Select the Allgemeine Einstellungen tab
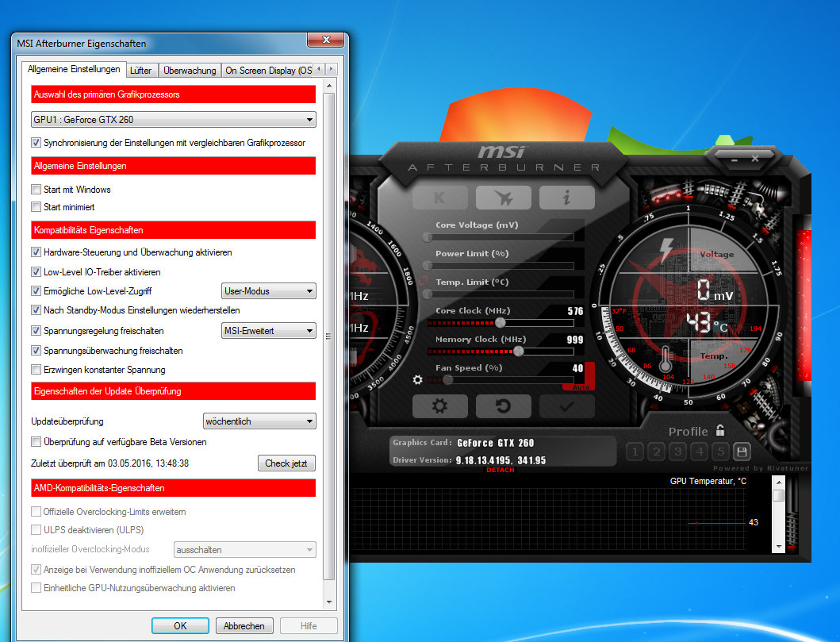Image resolution: width=840 pixels, height=642 pixels. (74, 69)
